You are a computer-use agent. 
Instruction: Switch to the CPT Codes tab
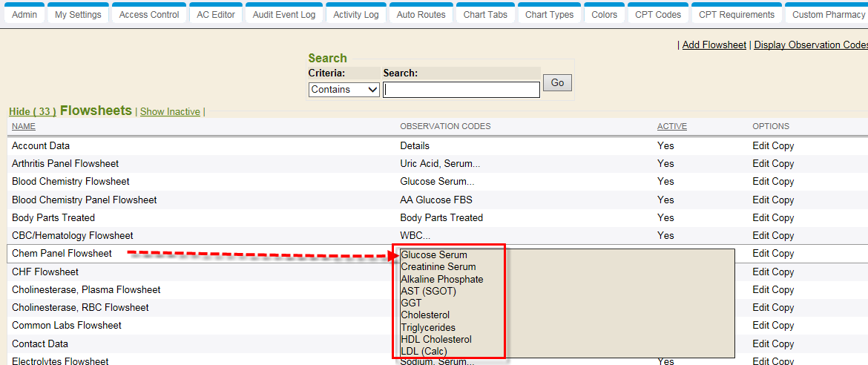point(657,15)
